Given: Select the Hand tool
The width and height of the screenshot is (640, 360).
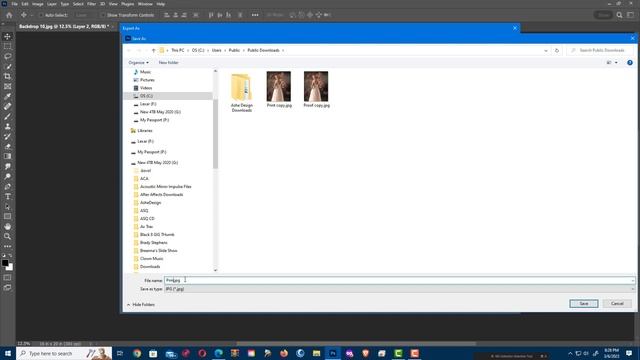Looking at the screenshot, I should tap(7, 227).
